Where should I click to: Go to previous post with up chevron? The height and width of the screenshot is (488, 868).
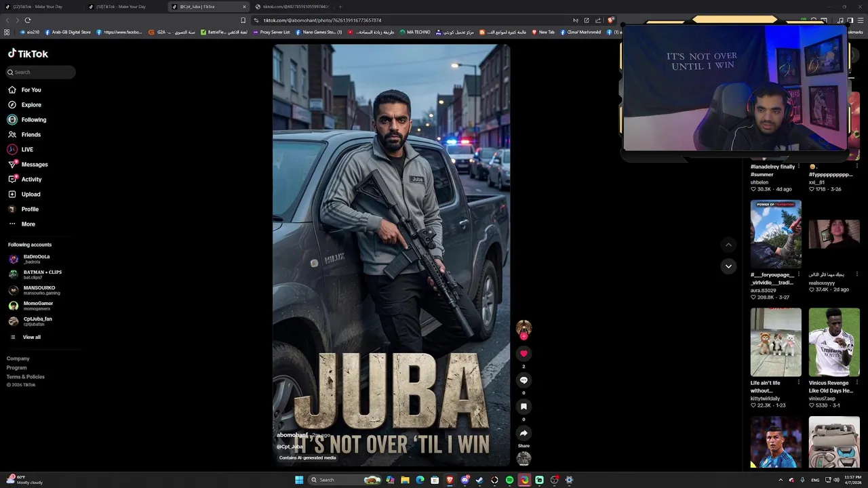(728, 245)
